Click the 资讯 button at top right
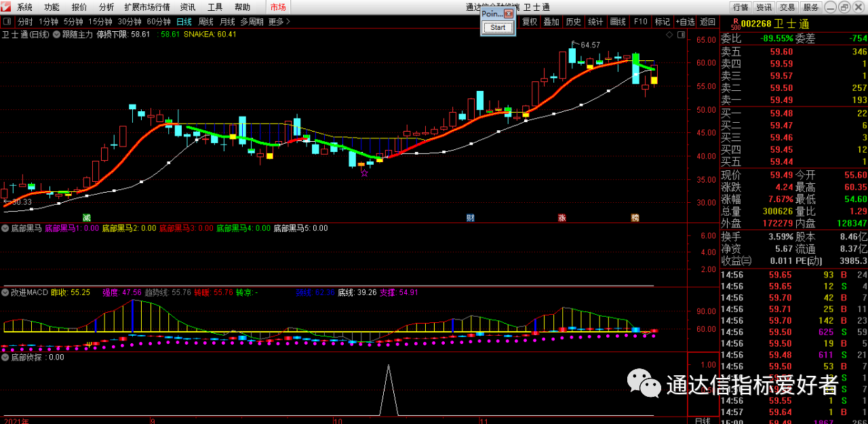The image size is (868, 424). 764,7
